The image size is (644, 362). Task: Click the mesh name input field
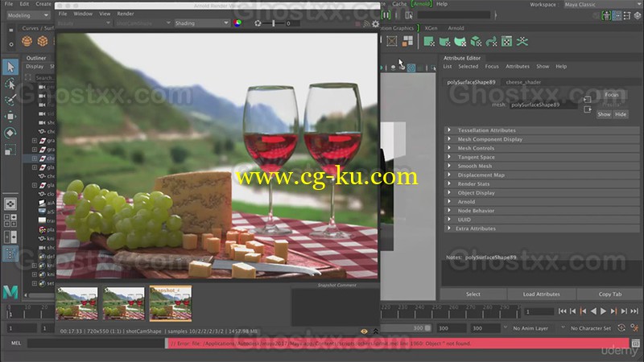(543, 105)
